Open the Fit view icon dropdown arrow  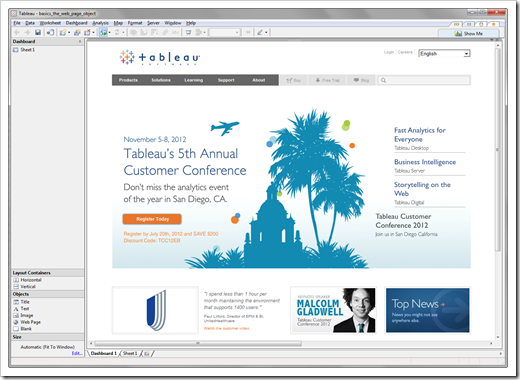[x=204, y=32]
